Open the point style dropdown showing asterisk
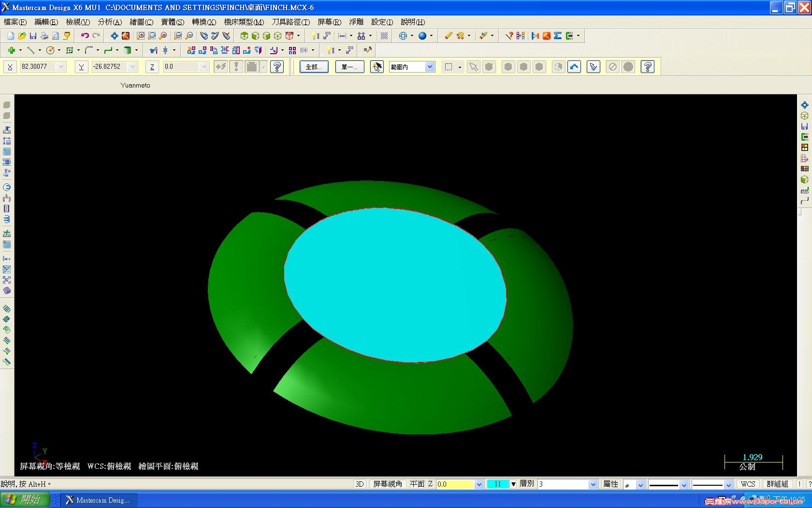Image resolution: width=812 pixels, height=508 pixels. (640, 484)
